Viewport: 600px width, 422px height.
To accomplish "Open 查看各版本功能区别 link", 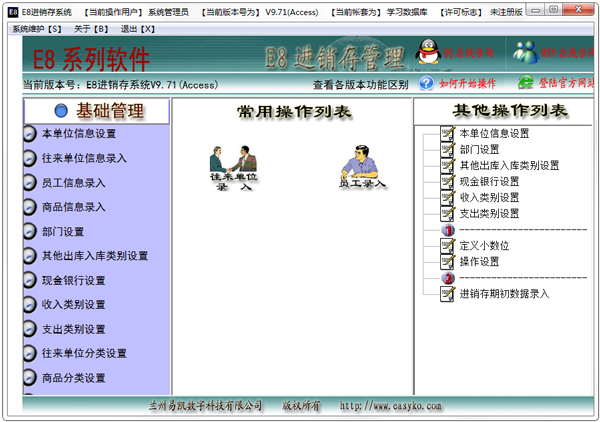I will [x=360, y=85].
